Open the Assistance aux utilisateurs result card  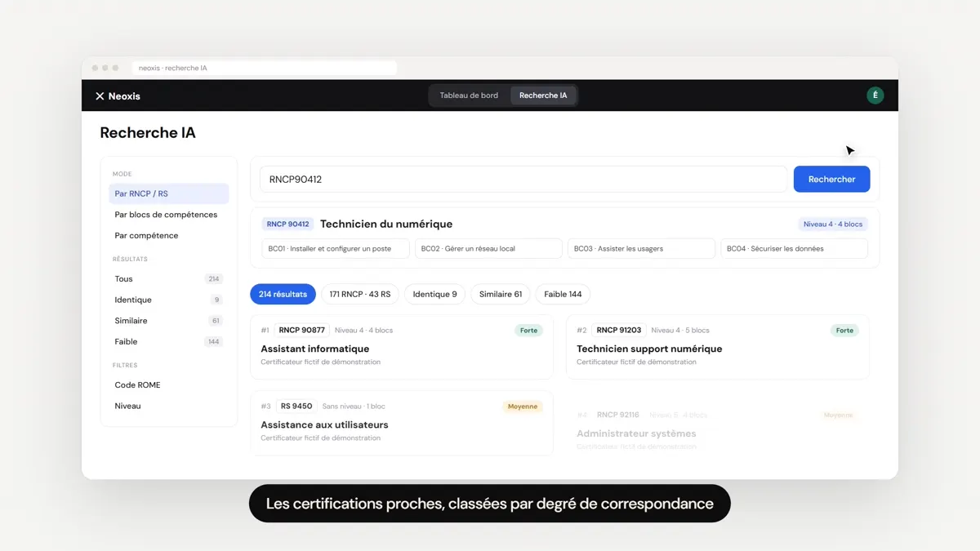click(x=402, y=423)
